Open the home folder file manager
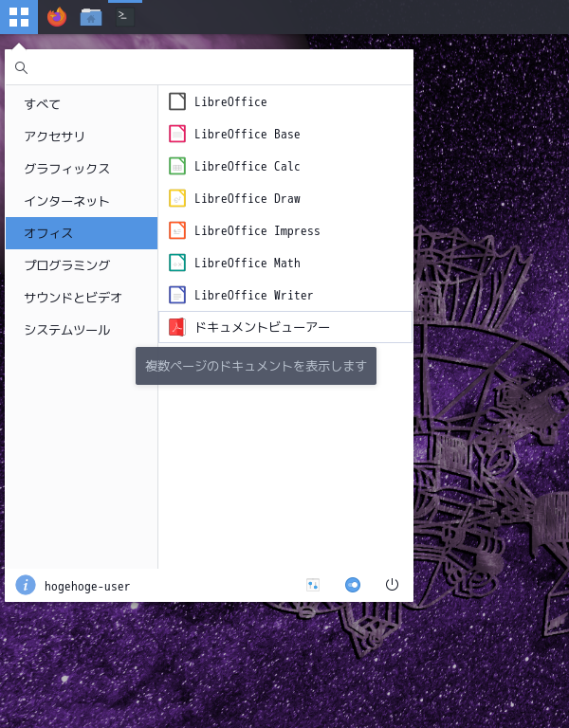The height and width of the screenshot is (728, 569). pos(91,17)
